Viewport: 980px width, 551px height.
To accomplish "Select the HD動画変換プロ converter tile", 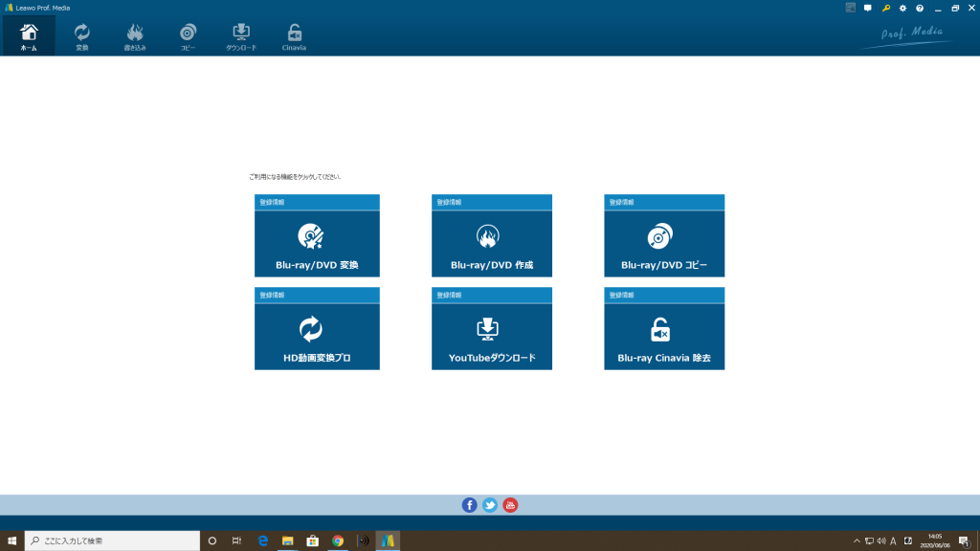I will 317,337.
